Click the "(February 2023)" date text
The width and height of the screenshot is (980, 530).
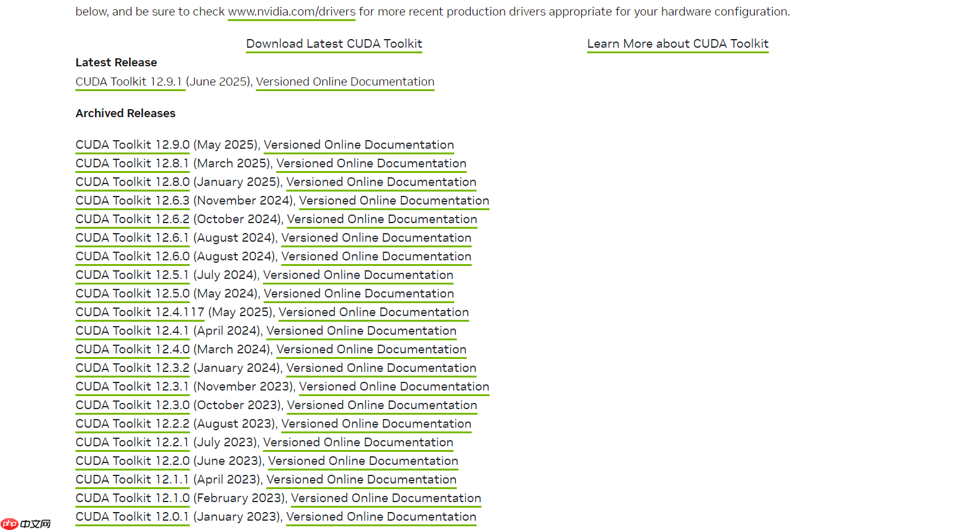coord(241,498)
